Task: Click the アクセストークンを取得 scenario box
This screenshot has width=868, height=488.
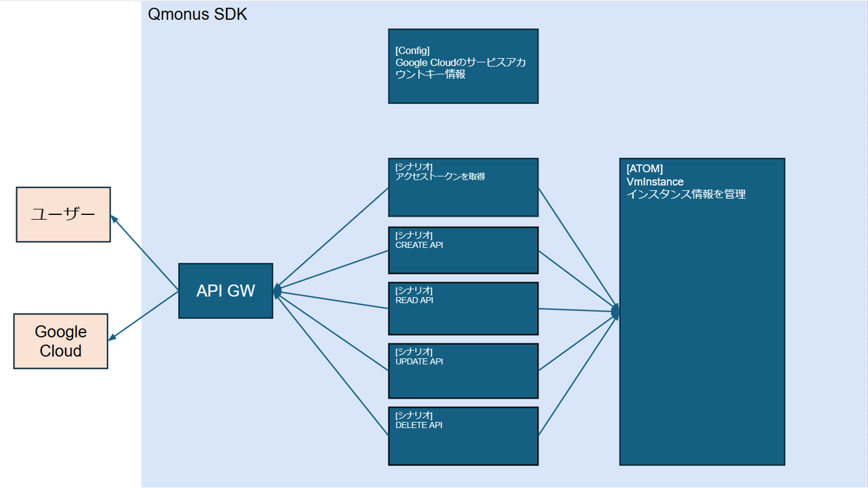Action: click(x=463, y=187)
